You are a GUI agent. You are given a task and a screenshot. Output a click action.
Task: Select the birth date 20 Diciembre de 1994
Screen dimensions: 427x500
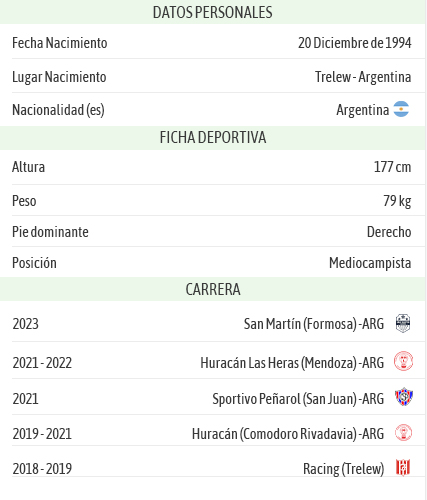[x=355, y=43]
